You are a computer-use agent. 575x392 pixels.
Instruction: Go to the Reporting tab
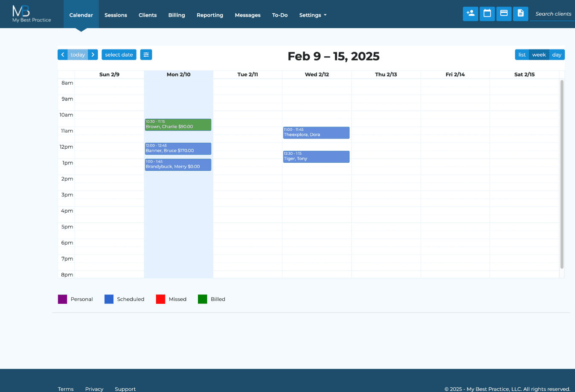click(210, 15)
